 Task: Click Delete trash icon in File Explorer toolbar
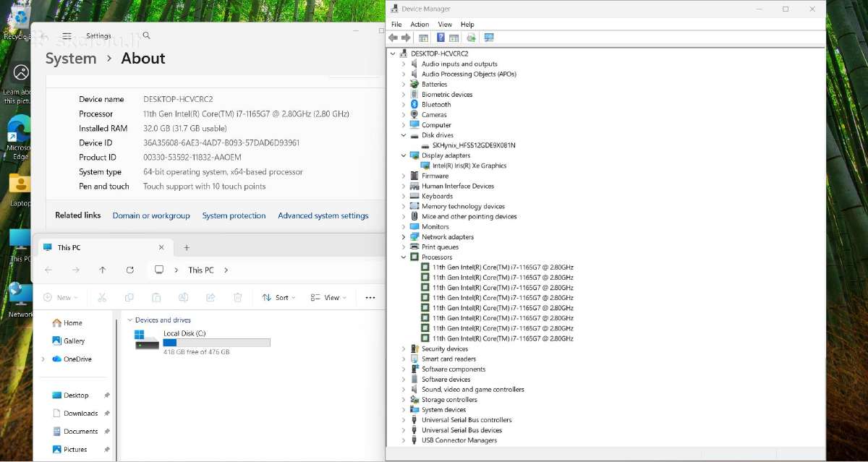[x=238, y=297]
